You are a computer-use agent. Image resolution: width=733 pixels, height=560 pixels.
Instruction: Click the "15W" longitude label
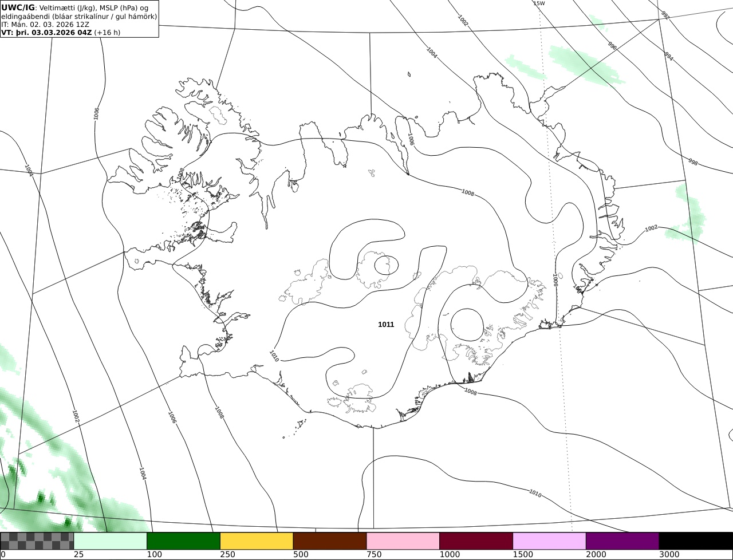(539, 3)
